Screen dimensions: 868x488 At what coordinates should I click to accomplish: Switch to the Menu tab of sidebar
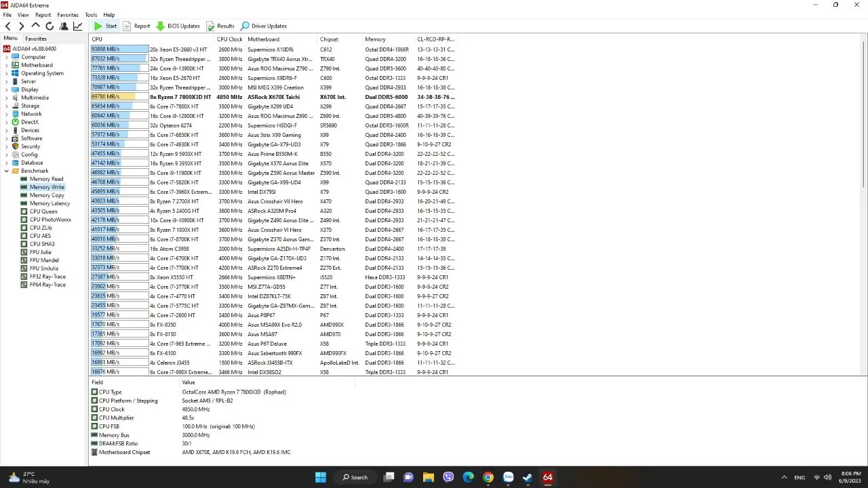click(10, 39)
